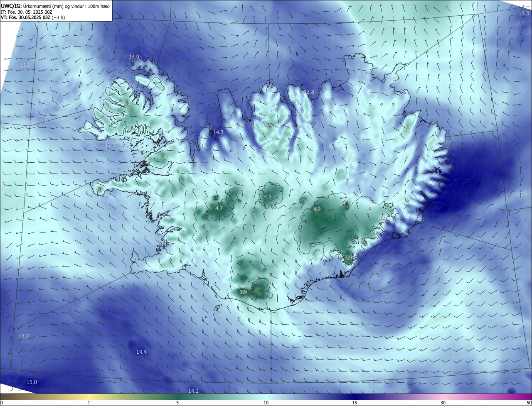Click the initial time line 'IT: Fös. 30. 05. 2025 00Z'
This screenshot has width=532, height=406.
27,12
